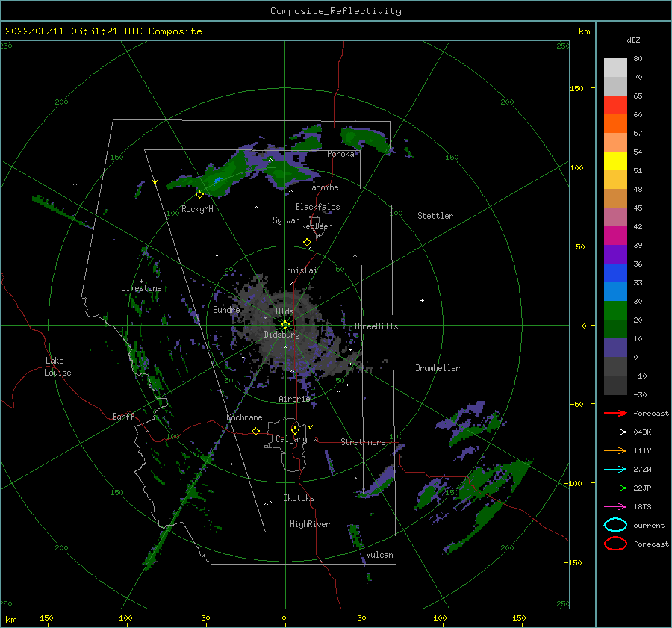
Task: Click the ThreeHills label
Action: [376, 326]
